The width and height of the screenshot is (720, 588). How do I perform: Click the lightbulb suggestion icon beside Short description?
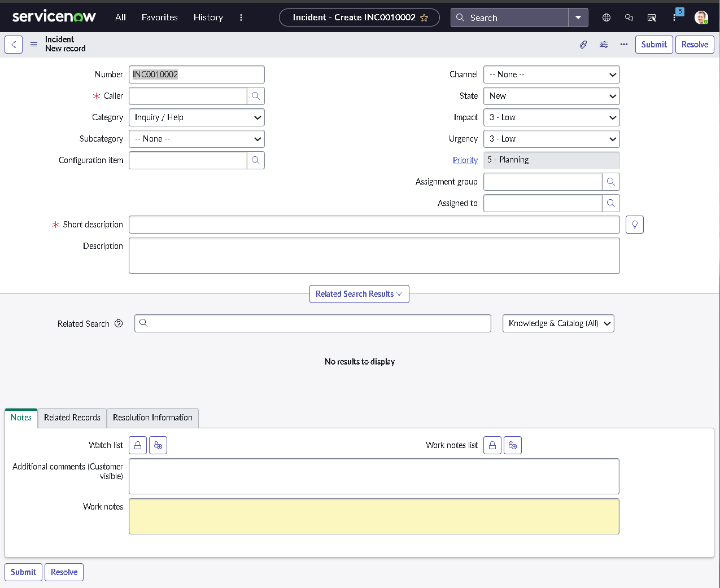tap(634, 224)
